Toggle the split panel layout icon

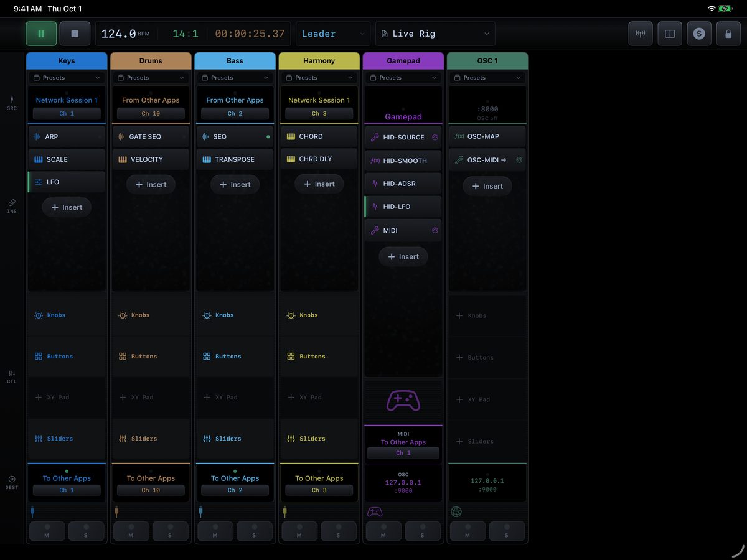click(x=670, y=34)
